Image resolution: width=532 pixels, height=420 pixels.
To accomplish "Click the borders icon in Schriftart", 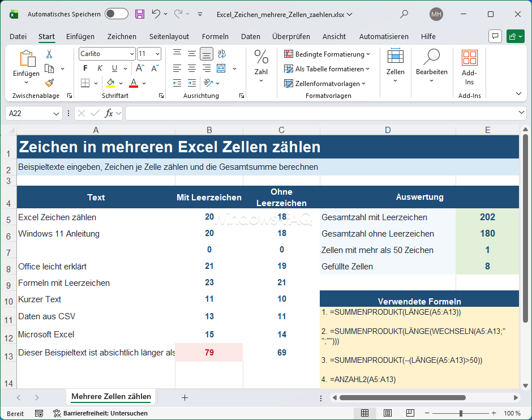I will coord(85,83).
